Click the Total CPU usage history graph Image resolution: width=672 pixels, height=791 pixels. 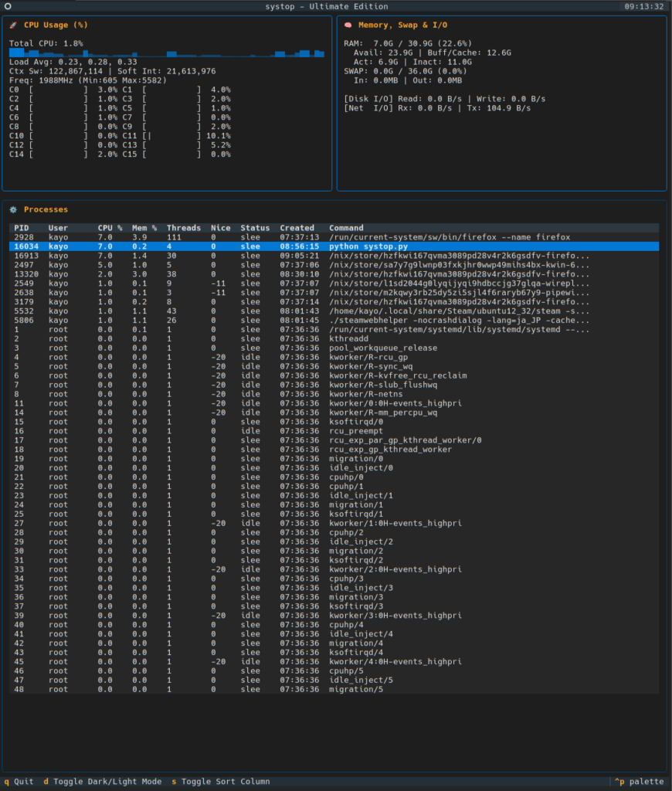167,53
